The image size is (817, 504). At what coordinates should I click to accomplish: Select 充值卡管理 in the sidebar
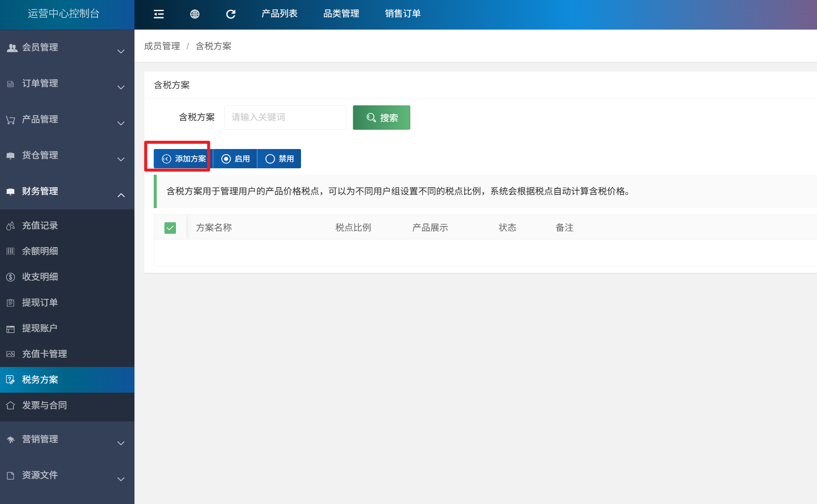(45, 354)
